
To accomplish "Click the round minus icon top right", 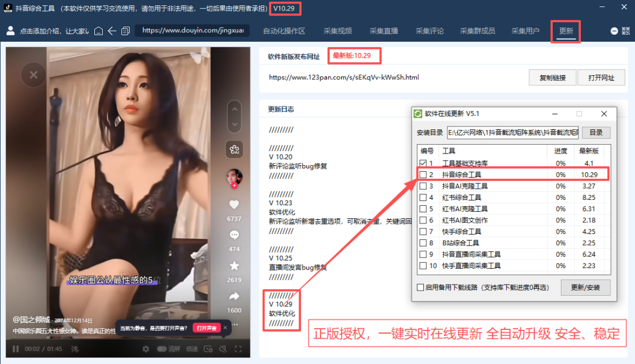I will 614,31.
